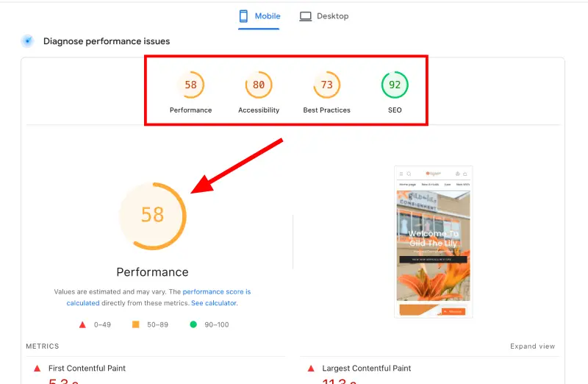This screenshot has height=384, width=588.
Task: Click the mobile phone icon in tab
Action: click(x=245, y=16)
